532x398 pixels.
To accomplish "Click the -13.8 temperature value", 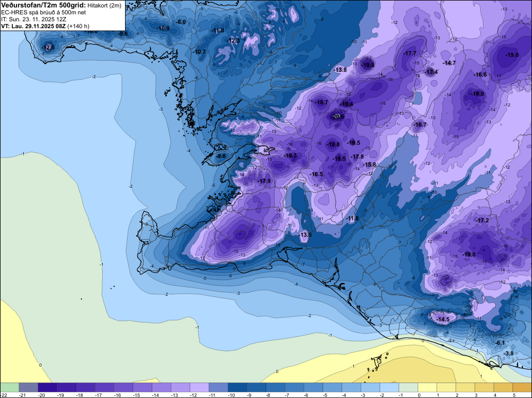I will [x=340, y=70].
